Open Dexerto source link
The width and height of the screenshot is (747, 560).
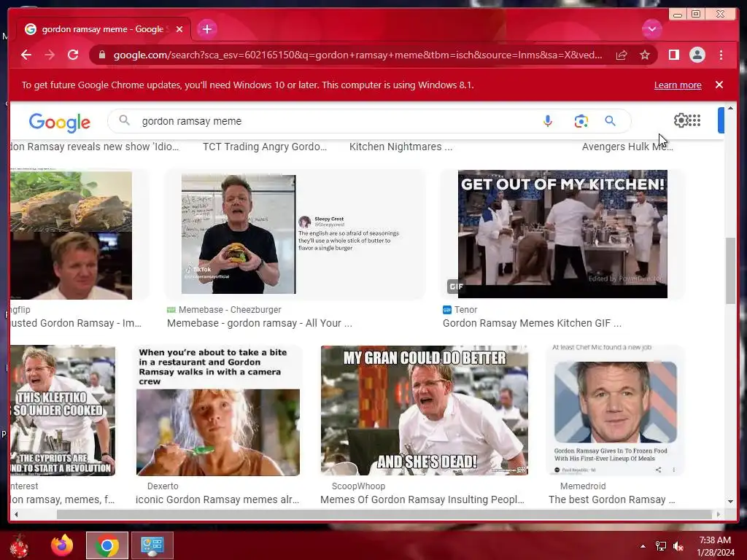pos(163,486)
